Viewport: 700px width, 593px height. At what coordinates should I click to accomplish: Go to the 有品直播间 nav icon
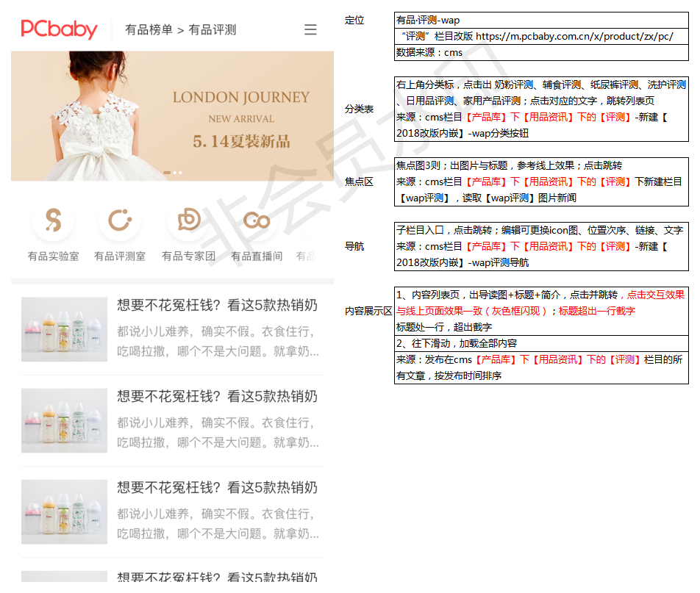(x=256, y=220)
